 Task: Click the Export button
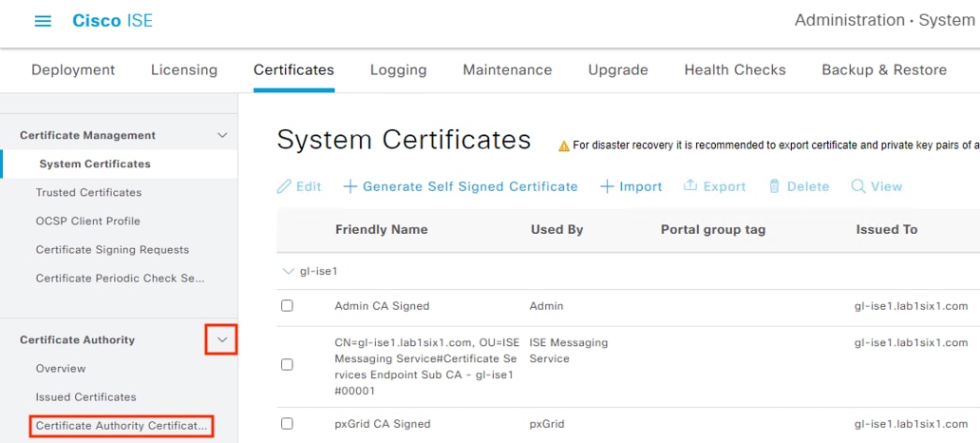pyautogui.click(x=714, y=186)
